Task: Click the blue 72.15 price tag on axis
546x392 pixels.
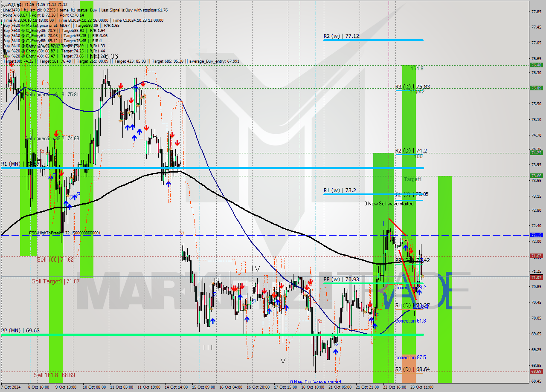Action: [x=536, y=235]
